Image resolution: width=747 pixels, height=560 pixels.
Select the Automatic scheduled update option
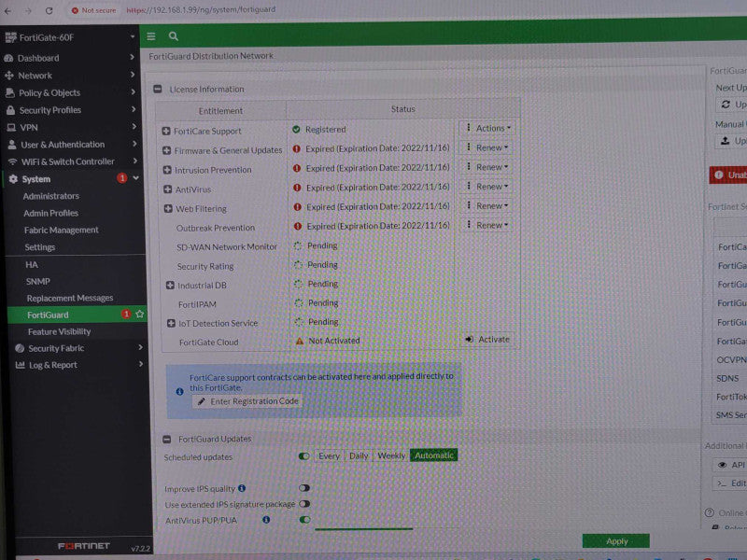click(x=433, y=455)
